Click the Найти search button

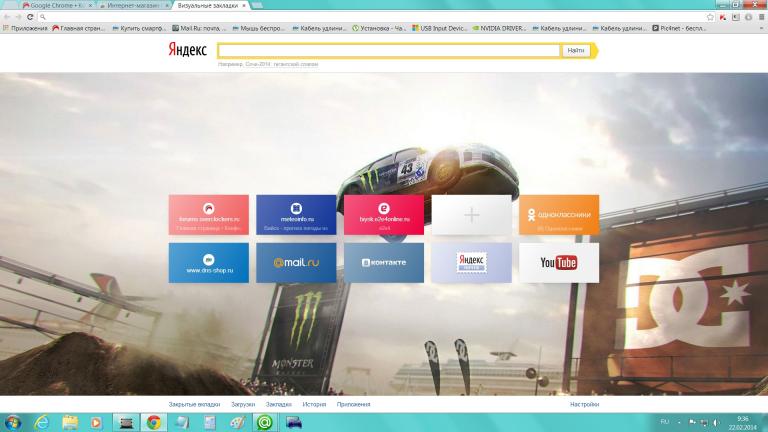(x=576, y=50)
